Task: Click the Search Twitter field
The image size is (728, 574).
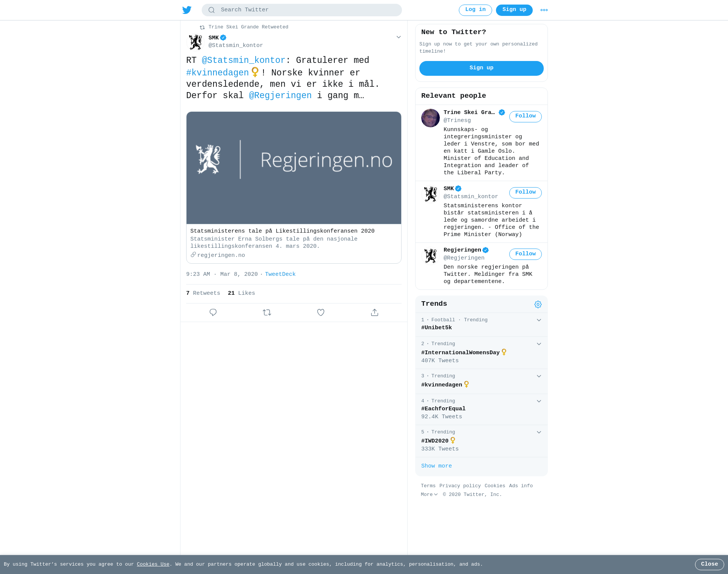Action: point(302,10)
